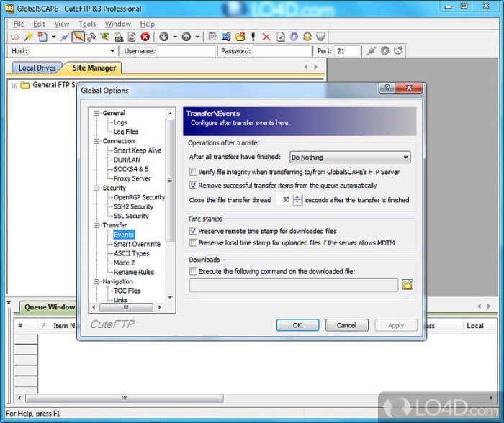
Task: Launch the Connection Wizard wand icon
Action: [x=28, y=37]
